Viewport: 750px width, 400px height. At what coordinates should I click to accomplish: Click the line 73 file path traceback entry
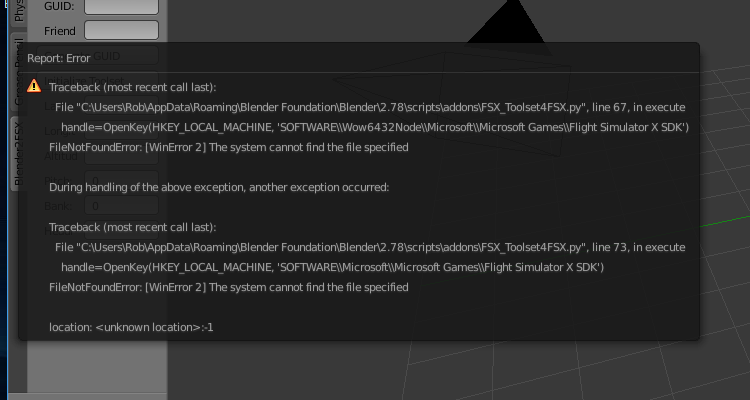pyautogui.click(x=369, y=247)
